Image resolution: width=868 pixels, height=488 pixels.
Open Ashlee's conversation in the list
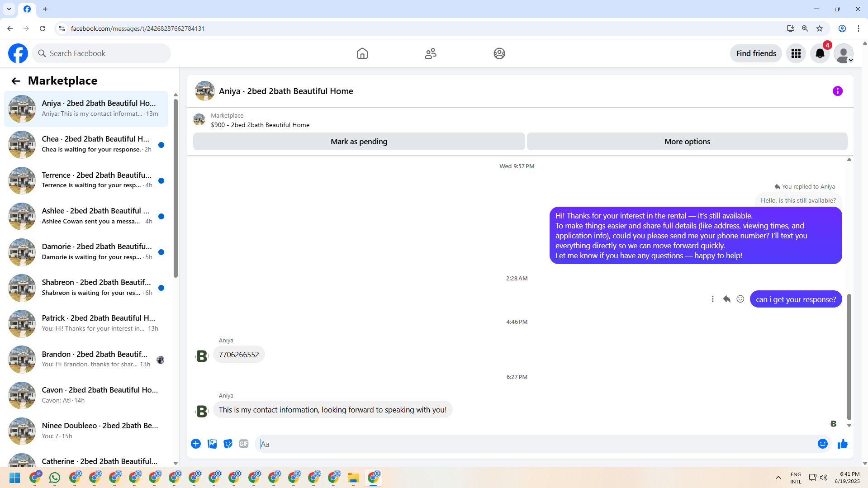(x=86, y=216)
